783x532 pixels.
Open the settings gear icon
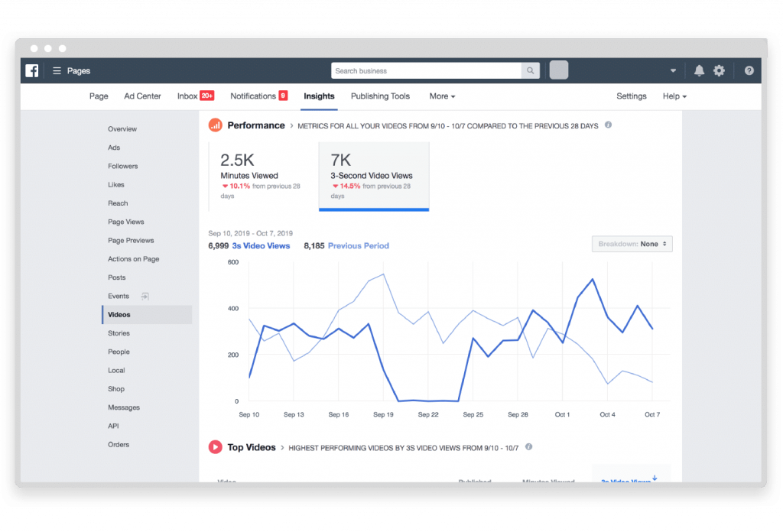point(720,70)
